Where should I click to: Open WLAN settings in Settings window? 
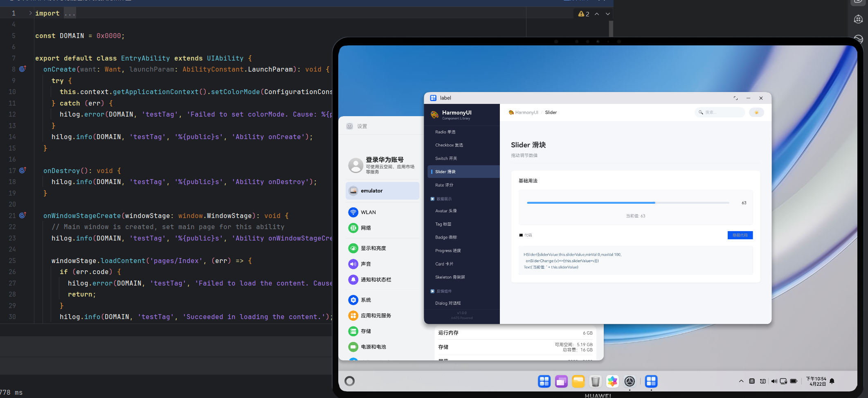click(382, 212)
